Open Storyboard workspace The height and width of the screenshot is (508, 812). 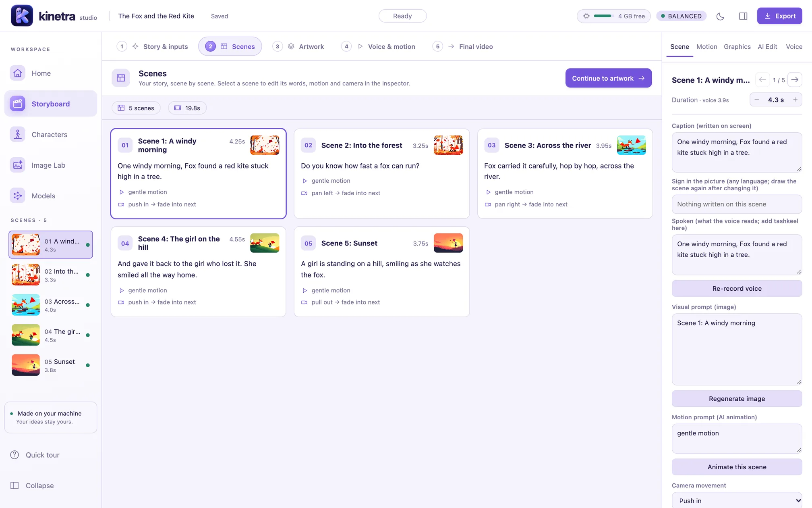51,104
